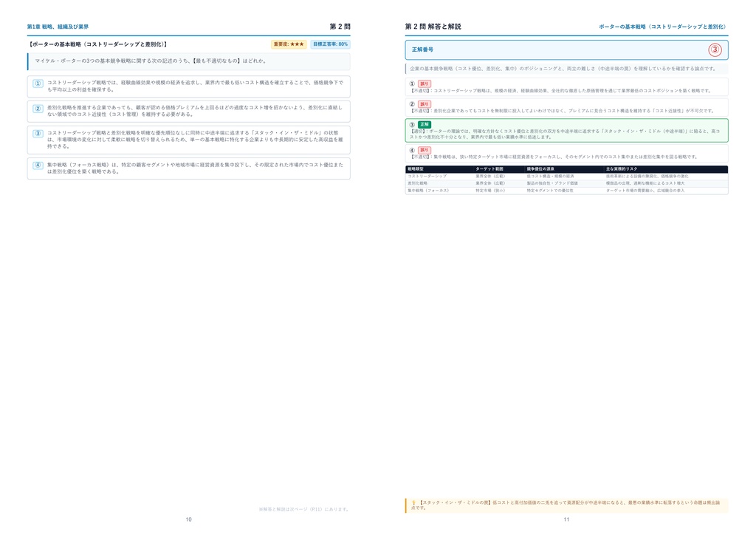Click the red circled answer number ③

tap(715, 50)
